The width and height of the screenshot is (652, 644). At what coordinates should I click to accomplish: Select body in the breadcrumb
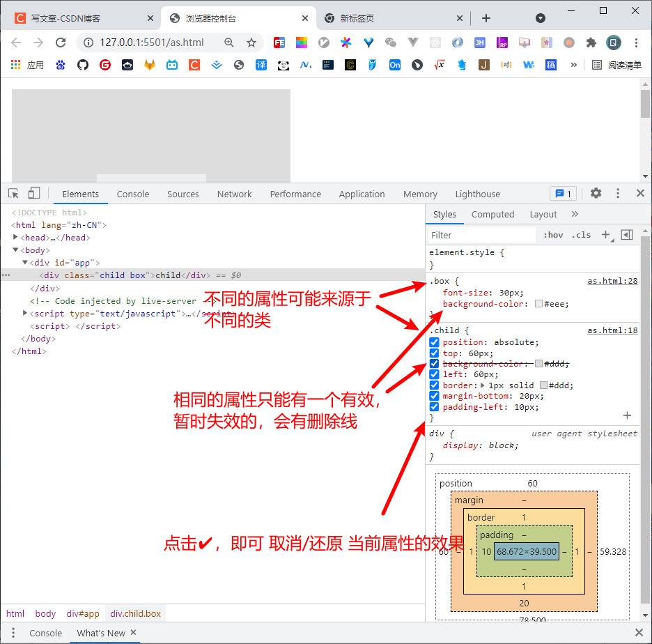[45, 613]
